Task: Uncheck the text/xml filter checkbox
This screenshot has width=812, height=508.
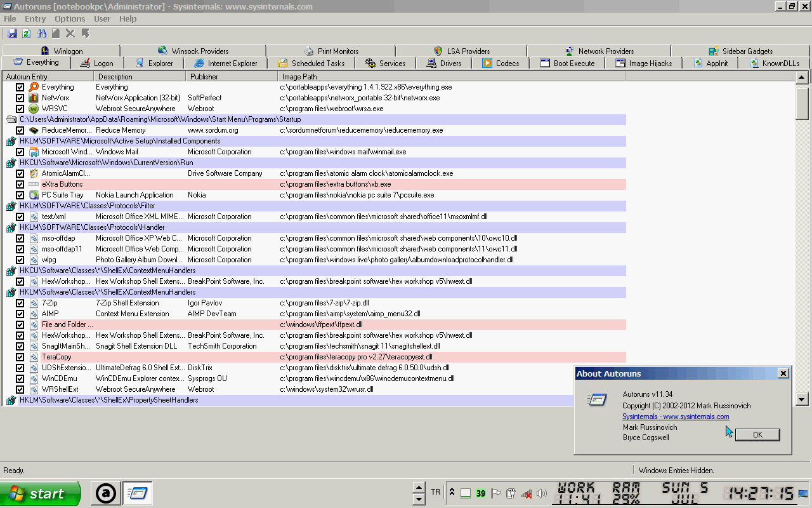Action: (20, 217)
